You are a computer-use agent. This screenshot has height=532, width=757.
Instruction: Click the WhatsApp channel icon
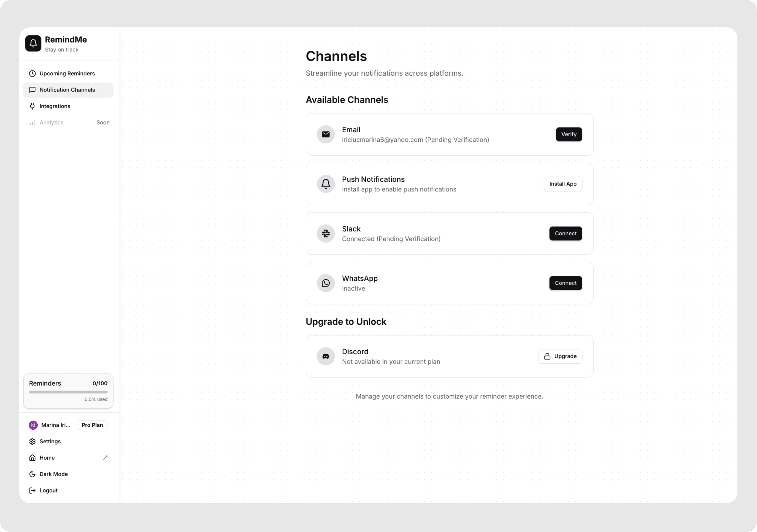coord(326,283)
